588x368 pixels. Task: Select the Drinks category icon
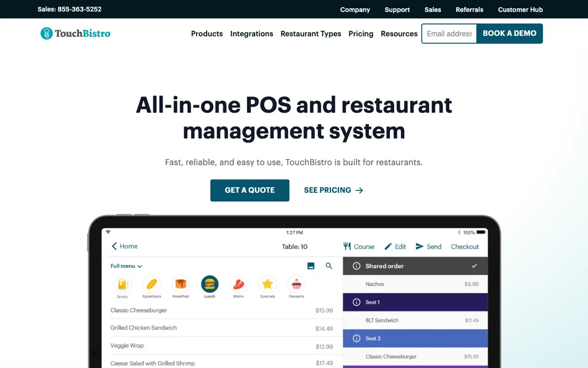tap(122, 284)
